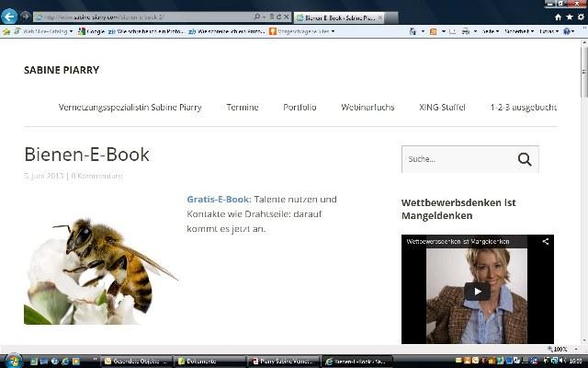Image resolution: width=588 pixels, height=368 pixels.
Task: Open the Portfolio nav item
Action: pos(300,108)
